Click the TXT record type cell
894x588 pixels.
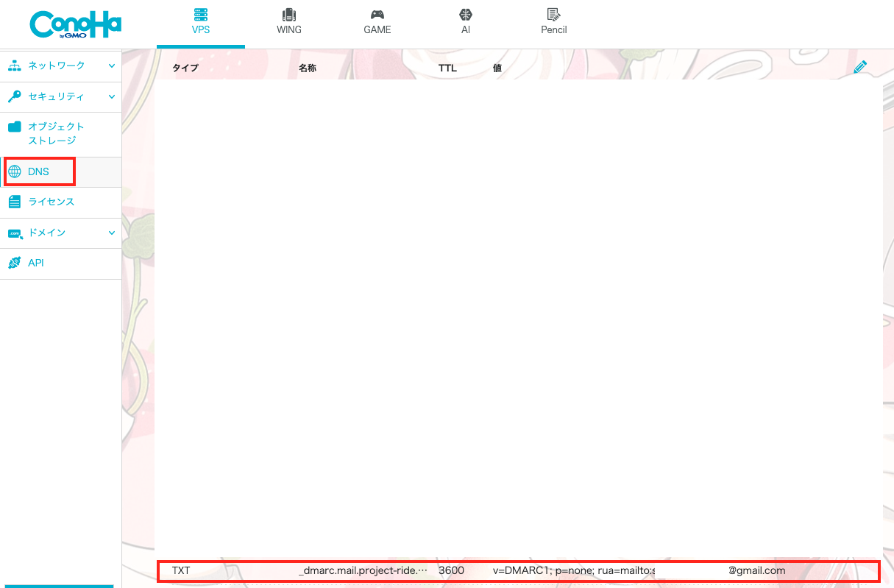point(181,570)
